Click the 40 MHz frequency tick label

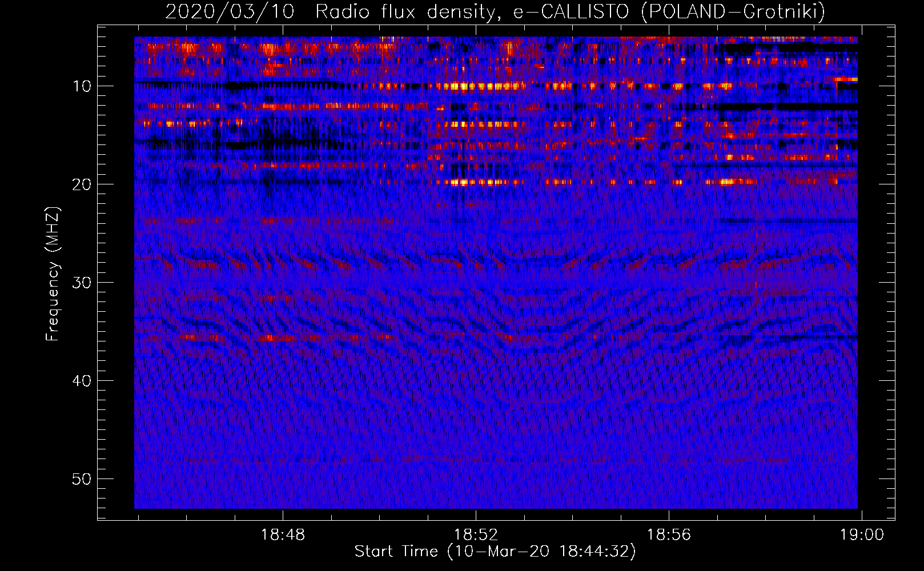[82, 381]
